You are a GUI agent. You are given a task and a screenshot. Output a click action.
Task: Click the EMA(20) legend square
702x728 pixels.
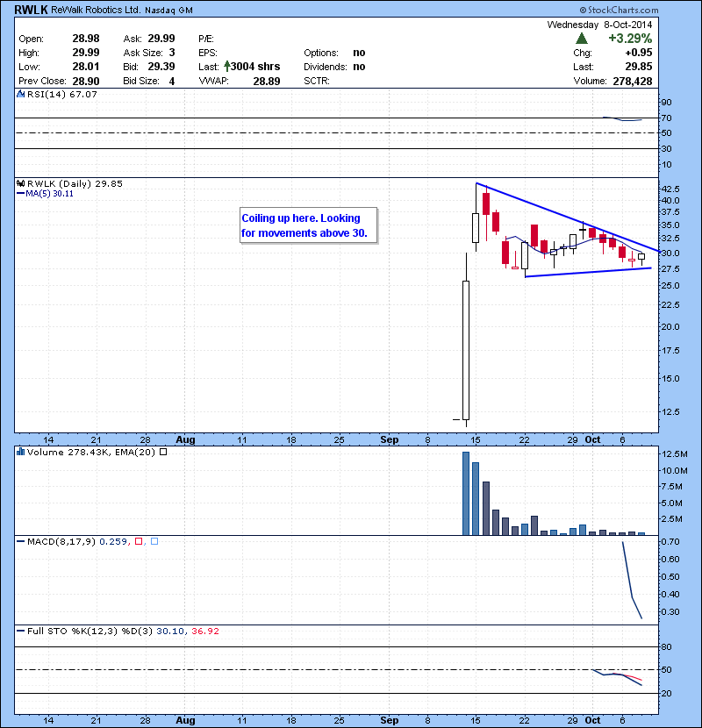(x=163, y=452)
